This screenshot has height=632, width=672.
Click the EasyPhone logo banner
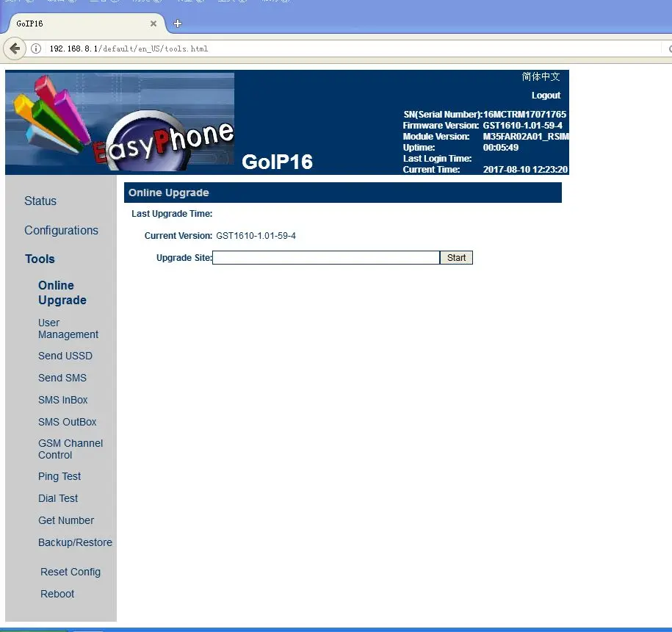click(120, 123)
